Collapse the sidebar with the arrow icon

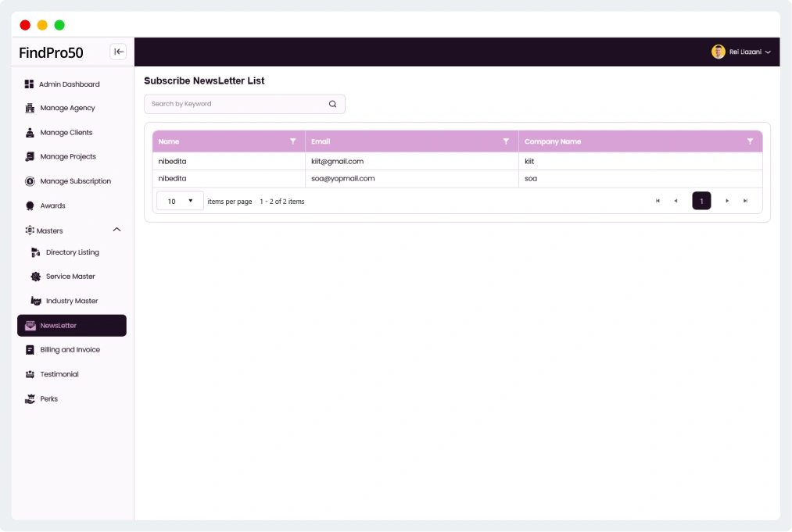[118, 52]
